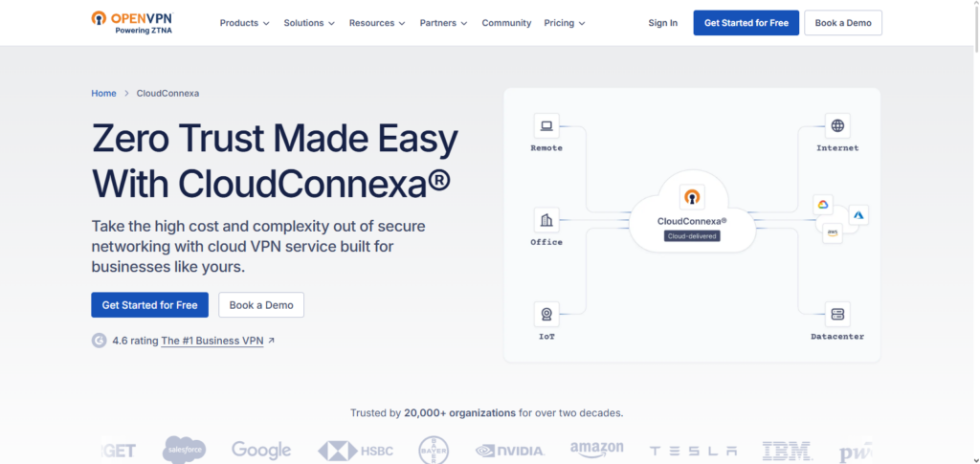Click the Cloud-delivered badge in diagram
This screenshot has height=464, width=980.
click(691, 236)
